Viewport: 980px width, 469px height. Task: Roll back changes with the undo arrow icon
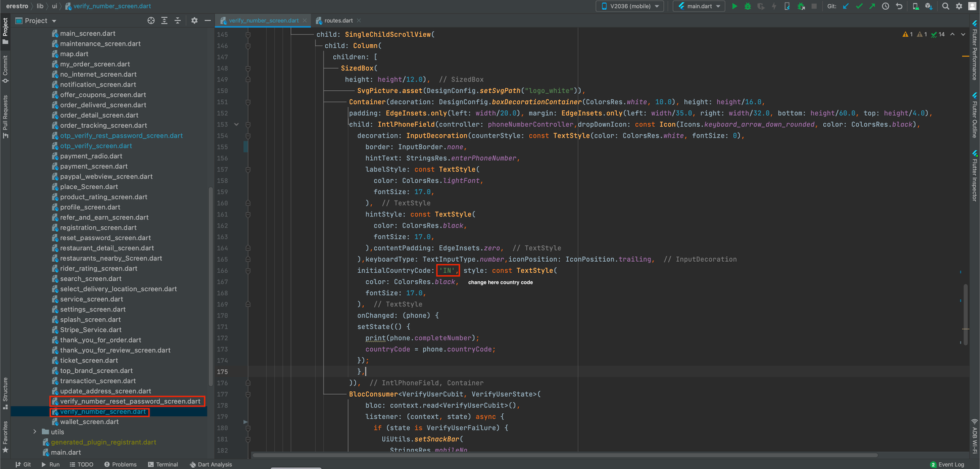(x=899, y=6)
